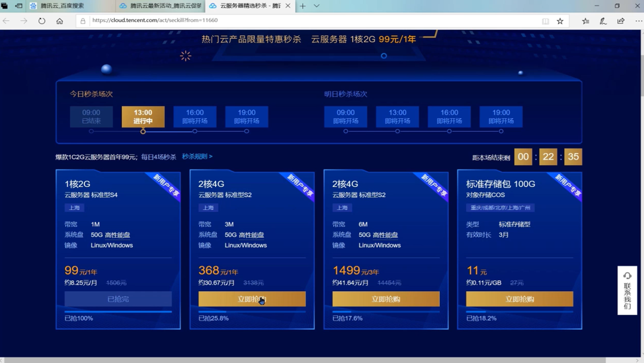The width and height of the screenshot is (644, 363).
Task: Select today's 09:00 已结束 session
Action: click(x=91, y=116)
